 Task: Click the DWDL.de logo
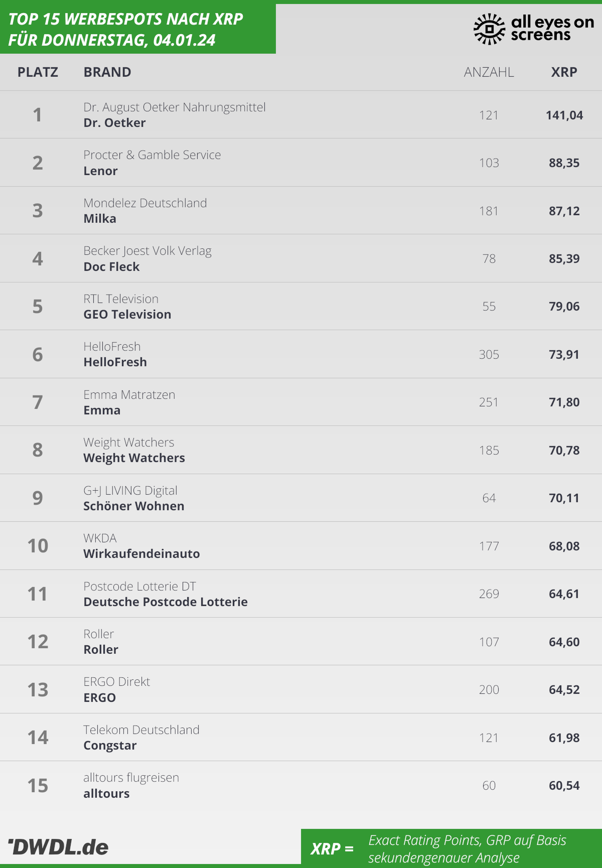(58, 847)
